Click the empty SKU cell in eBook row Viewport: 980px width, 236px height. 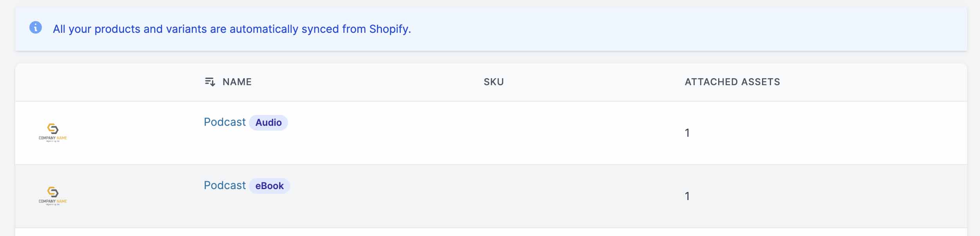(x=494, y=196)
